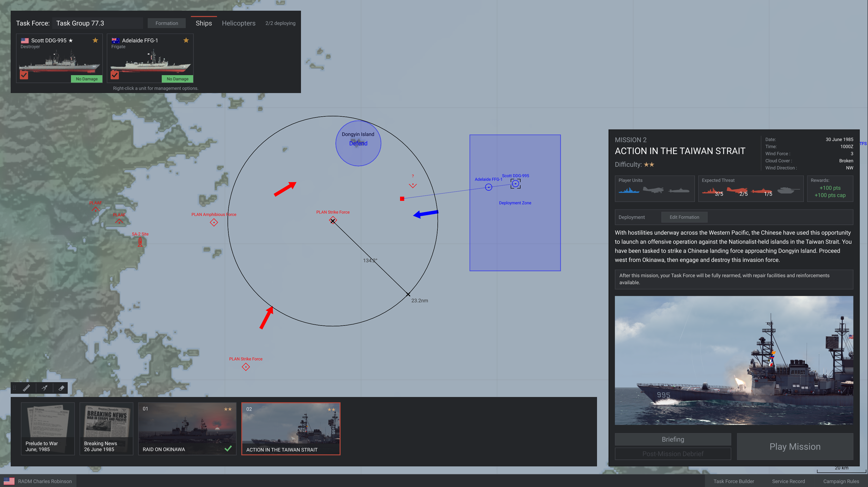Select the SA-2 Site missile marker
The width and height of the screenshot is (868, 487).
pos(140,242)
